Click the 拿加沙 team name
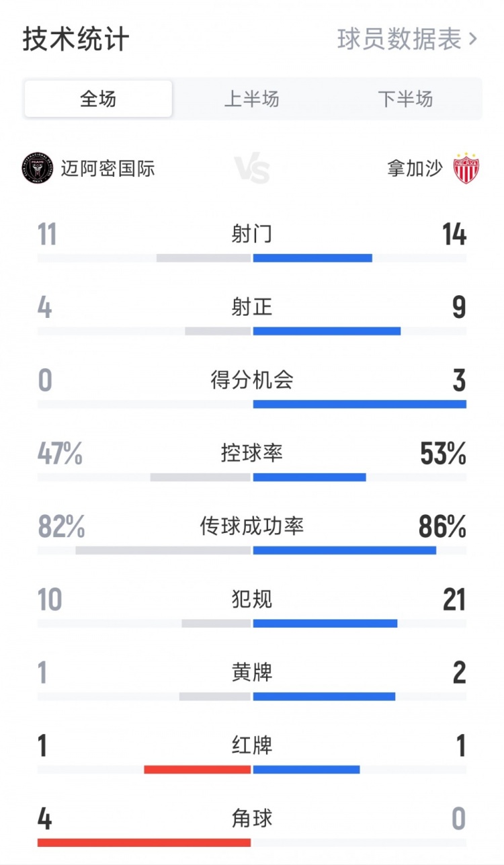The width and height of the screenshot is (504, 865). (413, 170)
